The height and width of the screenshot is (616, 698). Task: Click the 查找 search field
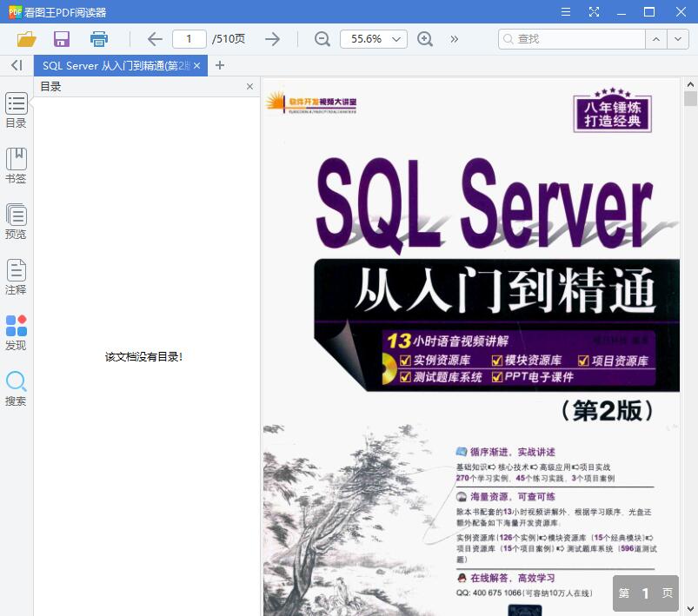pos(572,39)
